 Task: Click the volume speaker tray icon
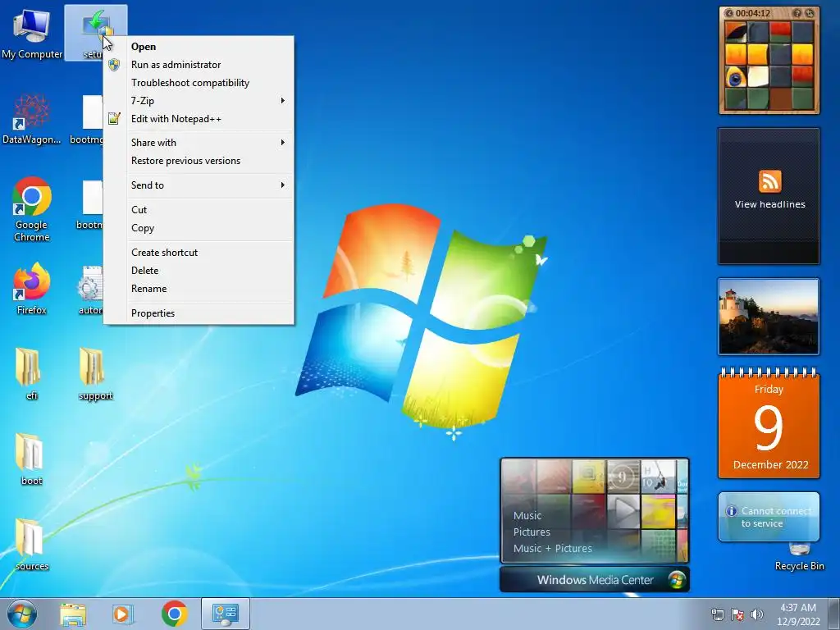tap(756, 614)
